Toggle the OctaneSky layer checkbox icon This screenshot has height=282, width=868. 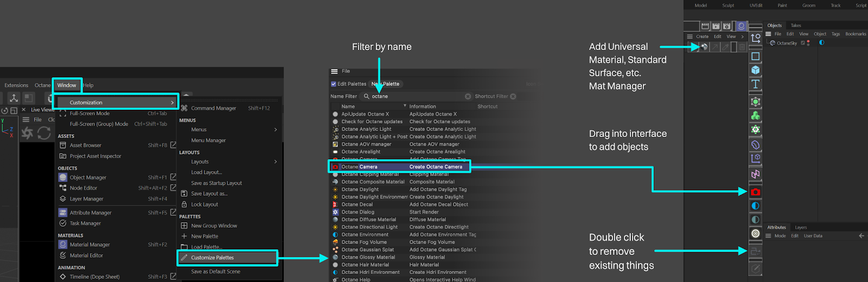tap(803, 43)
